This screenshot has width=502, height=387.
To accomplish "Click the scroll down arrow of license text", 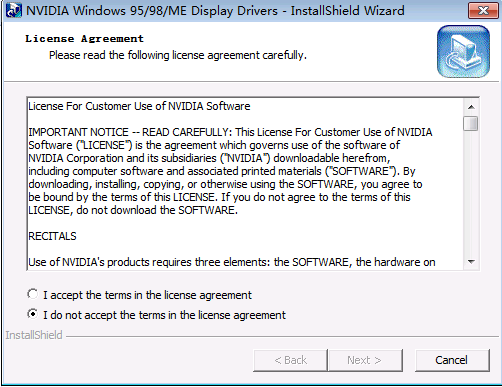I will pyautogui.click(x=471, y=262).
